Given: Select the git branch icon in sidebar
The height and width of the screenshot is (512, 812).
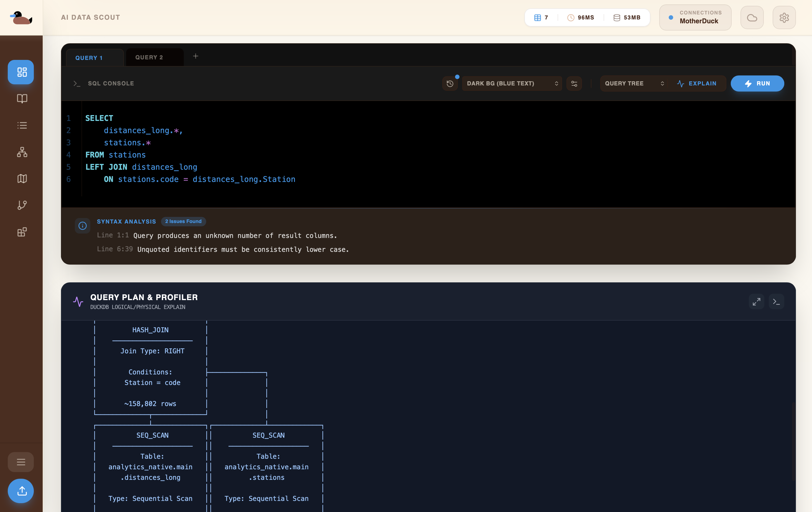Looking at the screenshot, I should pyautogui.click(x=21, y=205).
